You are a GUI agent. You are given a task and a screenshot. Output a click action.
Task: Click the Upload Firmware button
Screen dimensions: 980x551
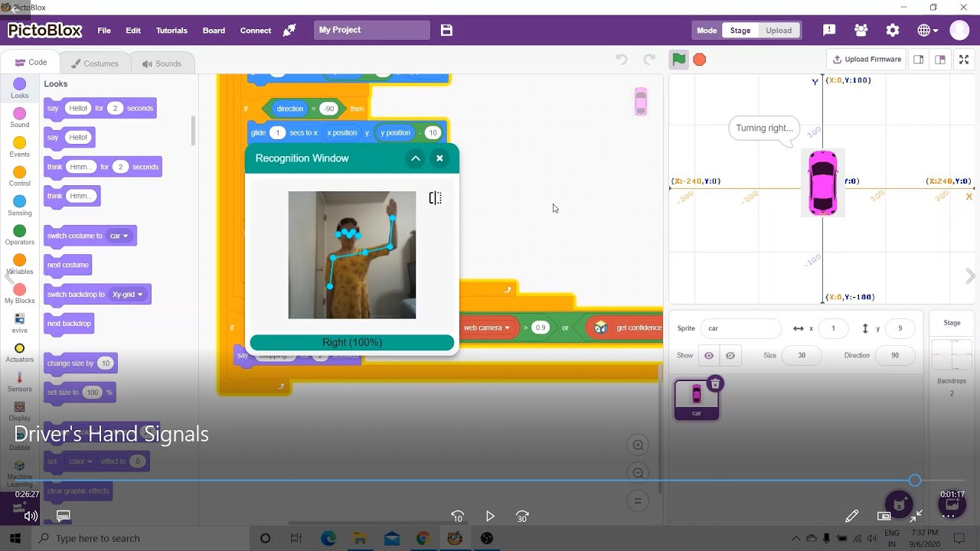(x=867, y=60)
